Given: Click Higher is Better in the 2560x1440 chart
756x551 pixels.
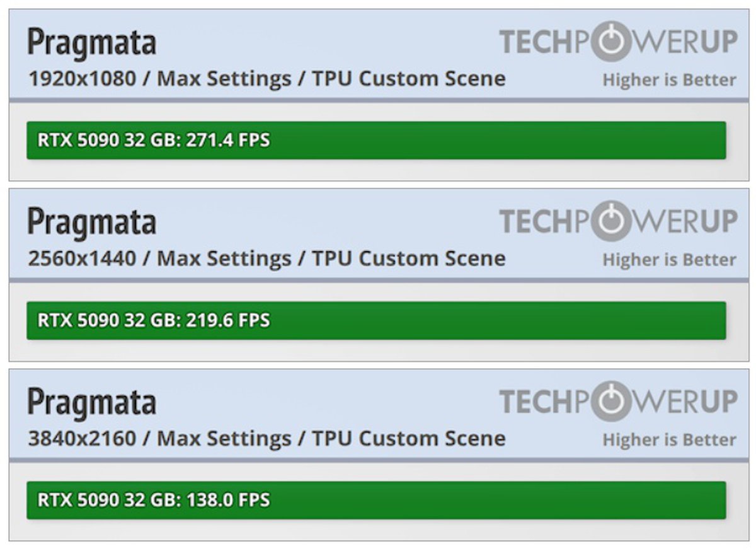Looking at the screenshot, I should 669,260.
